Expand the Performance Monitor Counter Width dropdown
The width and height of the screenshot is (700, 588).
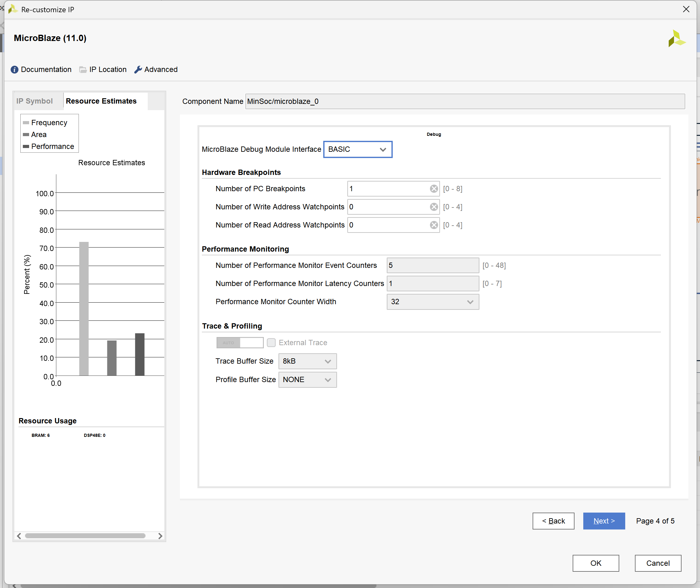click(x=433, y=302)
